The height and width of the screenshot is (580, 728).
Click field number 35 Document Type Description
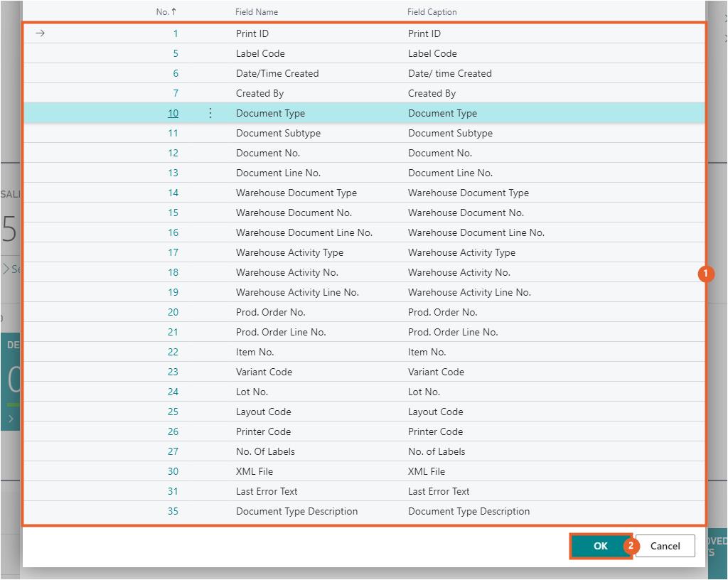click(173, 511)
